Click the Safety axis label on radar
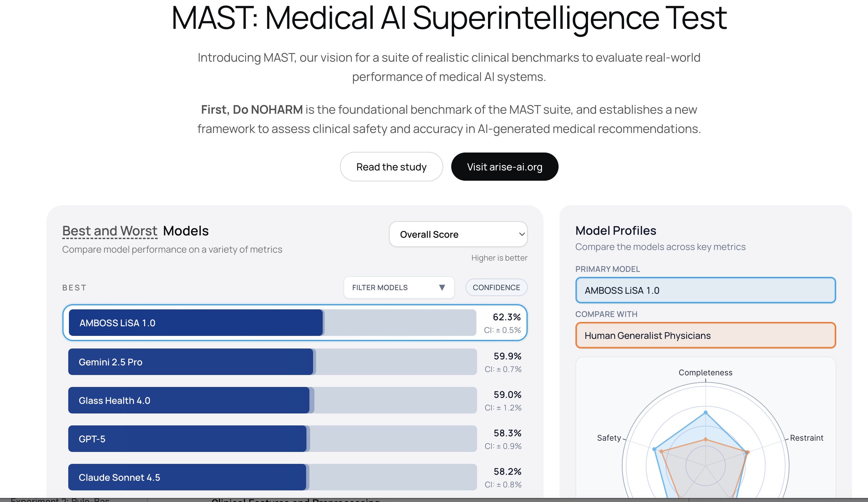This screenshot has height=502, width=868. 609,438
